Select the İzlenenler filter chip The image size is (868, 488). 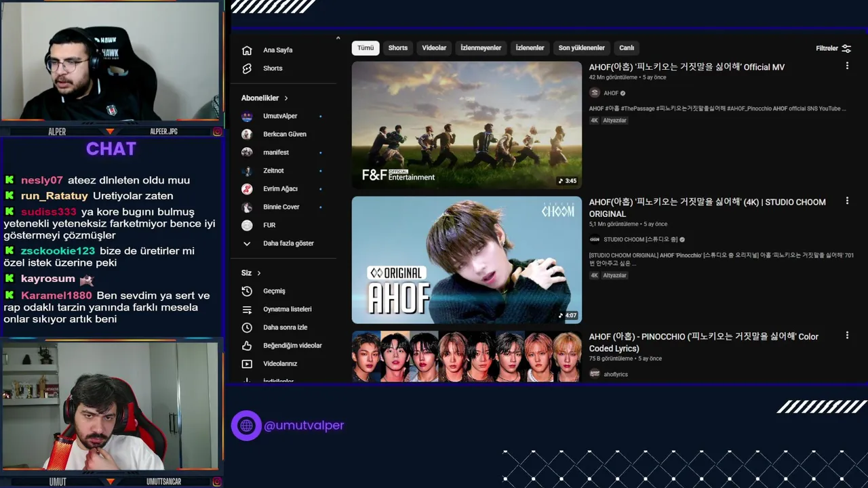[530, 48]
